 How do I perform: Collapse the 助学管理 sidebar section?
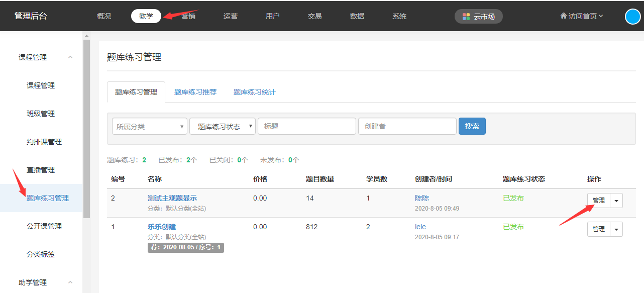(x=70, y=282)
